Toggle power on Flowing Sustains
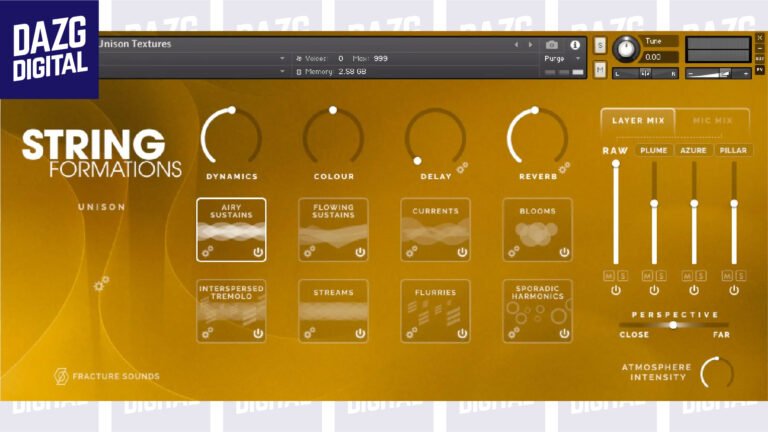 tap(359, 251)
